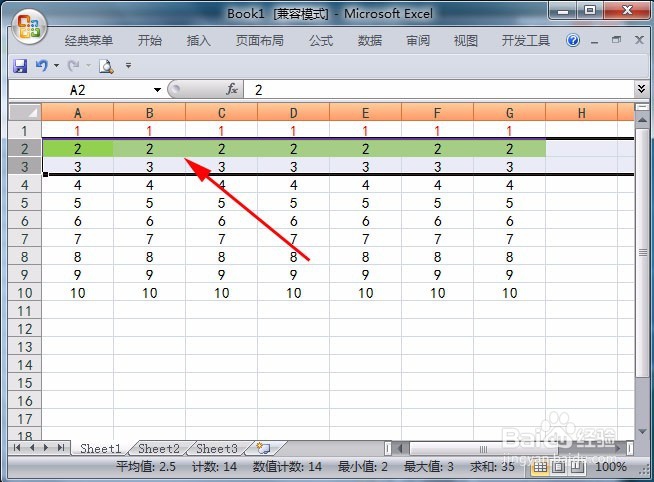Go to first sheet tab navigation arrow
Image resolution: width=654 pixels, height=482 pixels.
pos(17,448)
